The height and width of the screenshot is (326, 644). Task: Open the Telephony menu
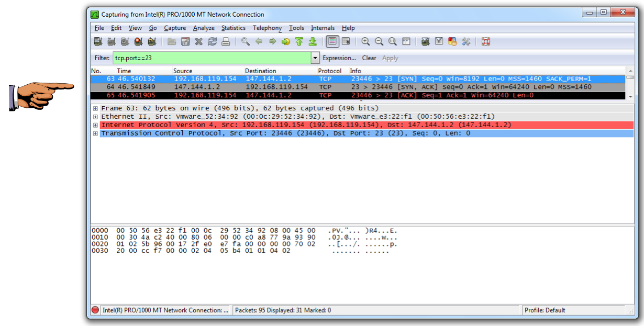[267, 28]
